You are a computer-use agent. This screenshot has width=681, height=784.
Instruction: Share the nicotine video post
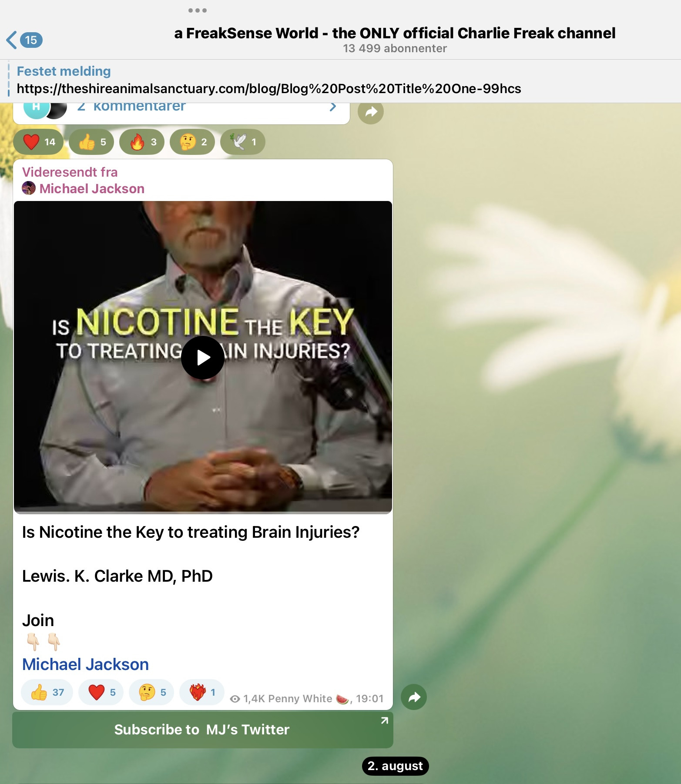coord(414,697)
